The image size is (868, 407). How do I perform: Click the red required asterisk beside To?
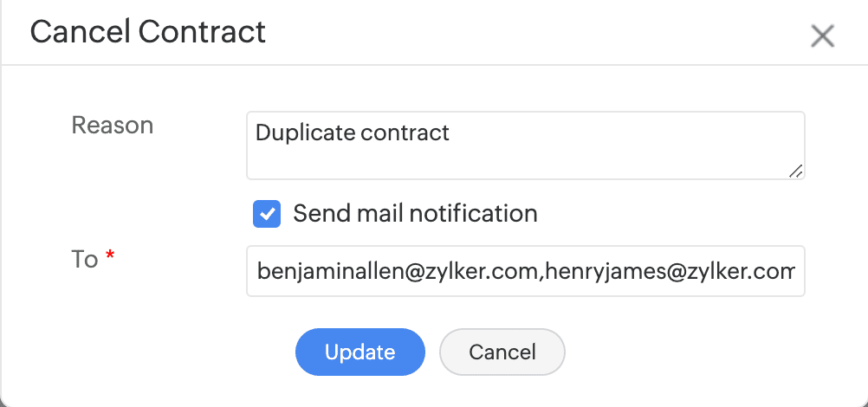point(110,256)
